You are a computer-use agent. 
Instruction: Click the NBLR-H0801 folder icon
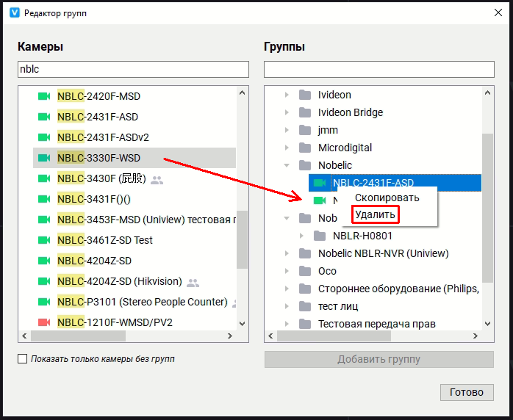(320, 236)
